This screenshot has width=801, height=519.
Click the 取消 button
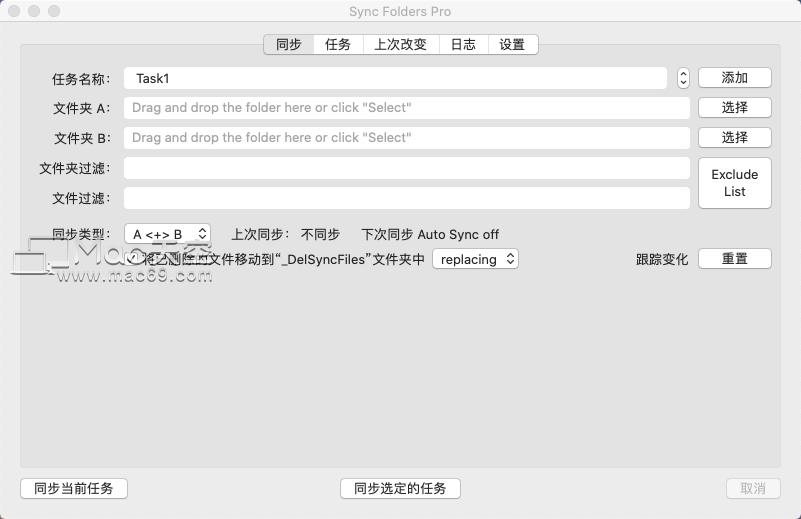[753, 488]
